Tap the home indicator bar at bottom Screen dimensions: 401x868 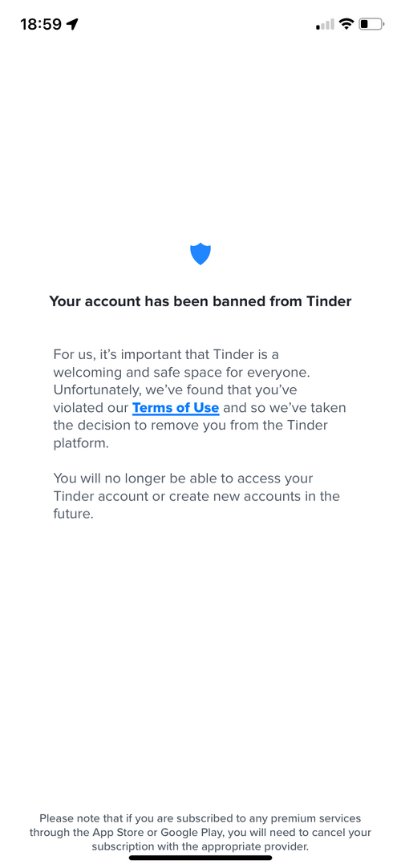click(200, 858)
